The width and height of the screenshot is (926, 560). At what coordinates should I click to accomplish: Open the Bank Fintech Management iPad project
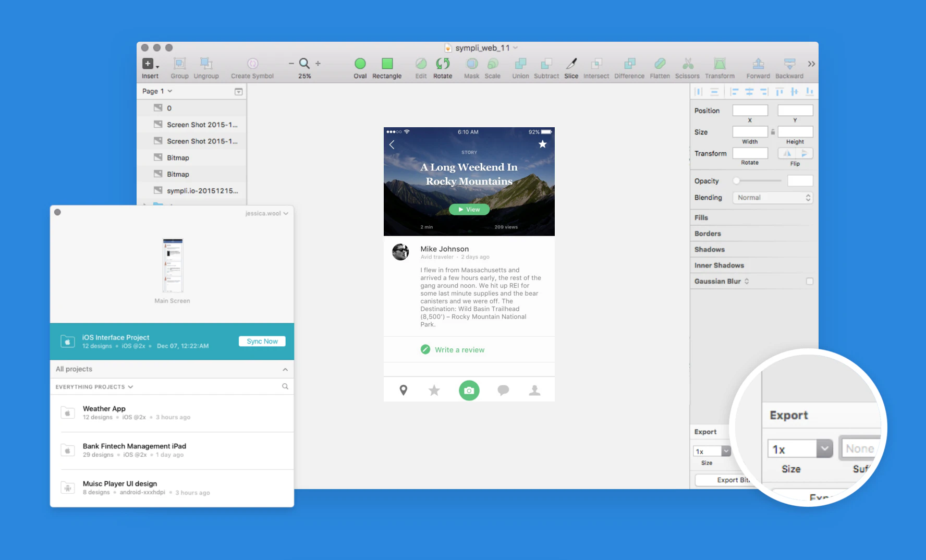172,451
